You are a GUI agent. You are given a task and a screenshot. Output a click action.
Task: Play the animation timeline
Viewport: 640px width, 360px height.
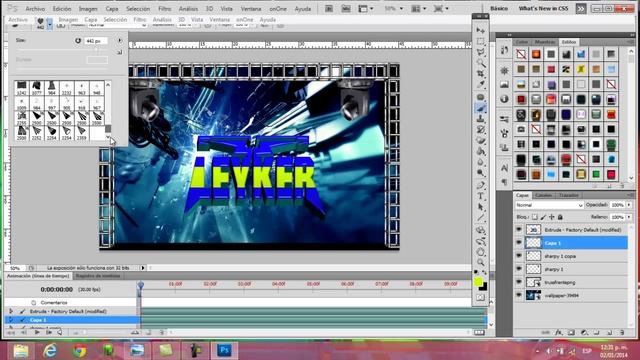(37, 332)
